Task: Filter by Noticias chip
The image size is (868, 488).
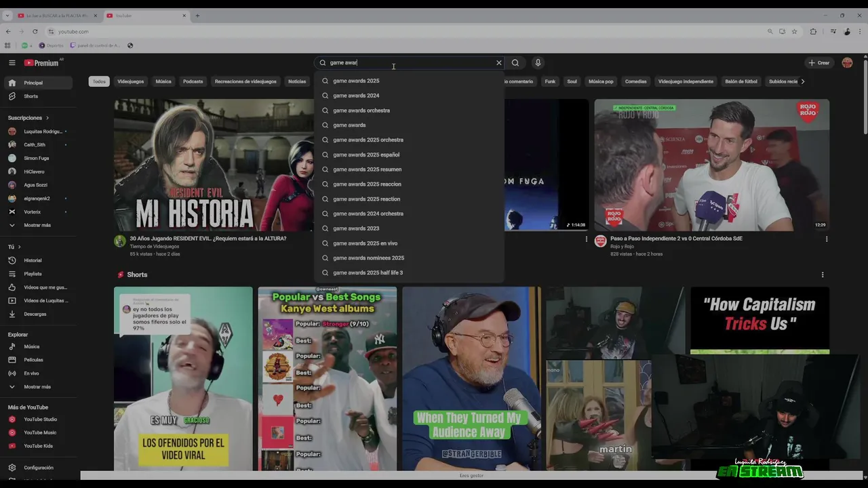Action: tap(297, 81)
